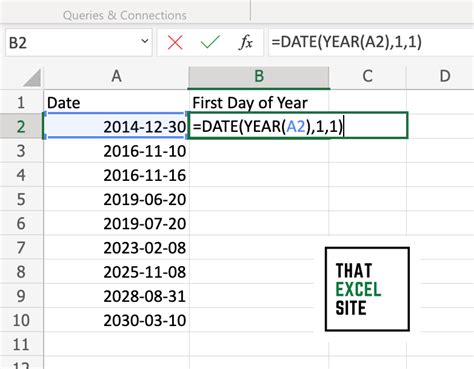The width and height of the screenshot is (474, 369).
Task: Select cell with date 2025-11-08
Action: [116, 272]
